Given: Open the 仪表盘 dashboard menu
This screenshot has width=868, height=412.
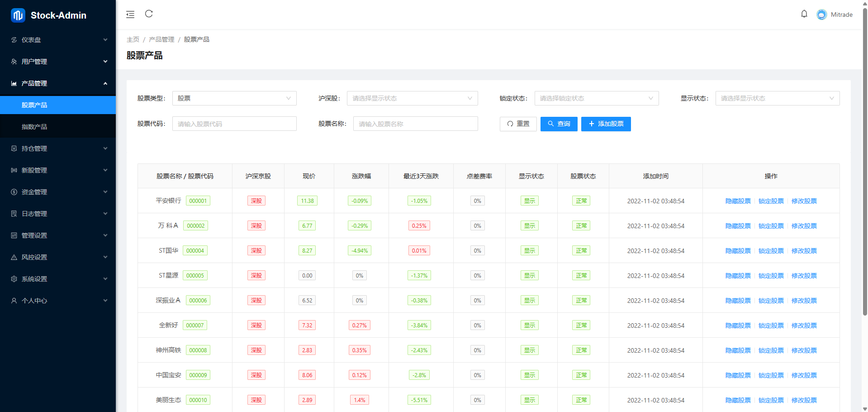Looking at the screenshot, I should point(58,40).
